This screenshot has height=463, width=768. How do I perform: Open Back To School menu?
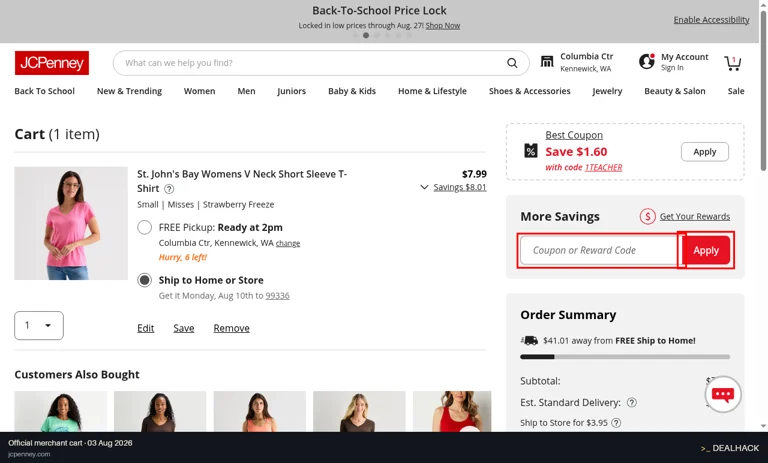45,91
